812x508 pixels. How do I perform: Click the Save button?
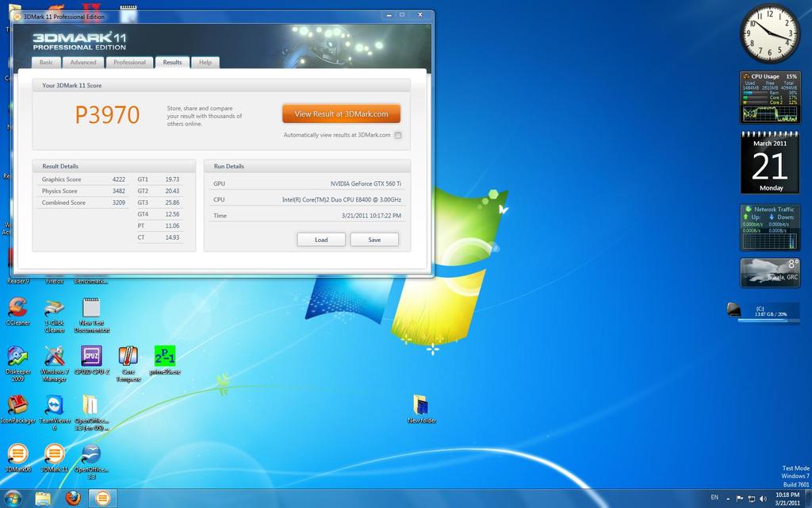tap(374, 240)
